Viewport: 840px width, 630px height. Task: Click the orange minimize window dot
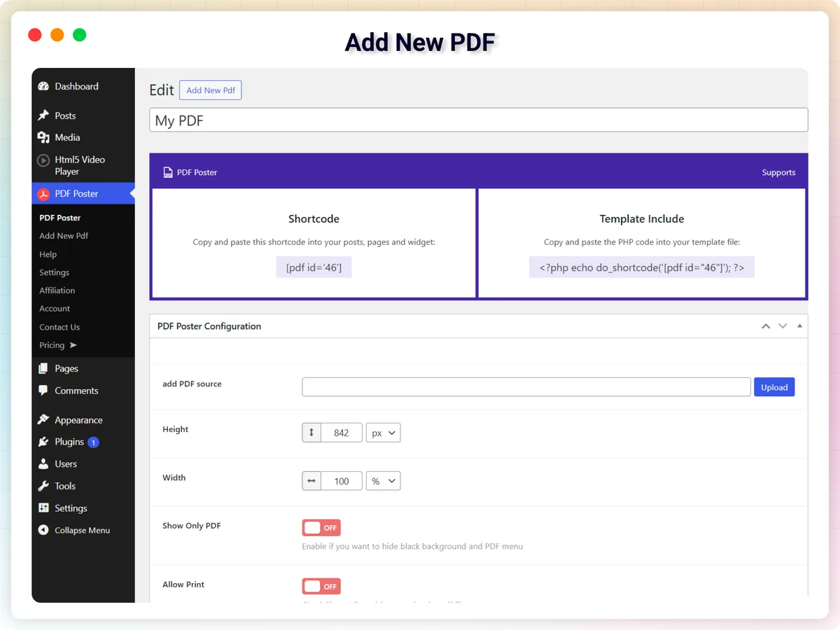click(57, 34)
